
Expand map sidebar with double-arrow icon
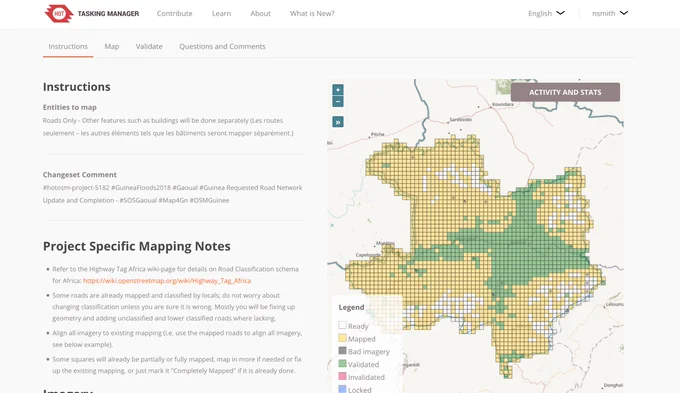pos(338,122)
